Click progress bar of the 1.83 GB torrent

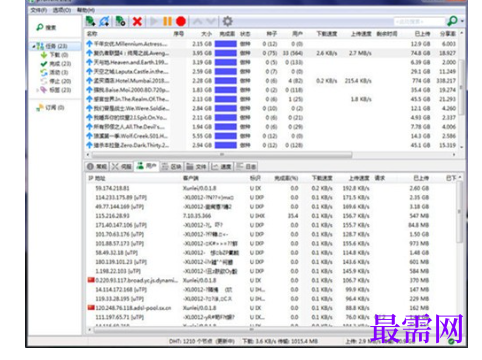pyautogui.click(x=226, y=90)
